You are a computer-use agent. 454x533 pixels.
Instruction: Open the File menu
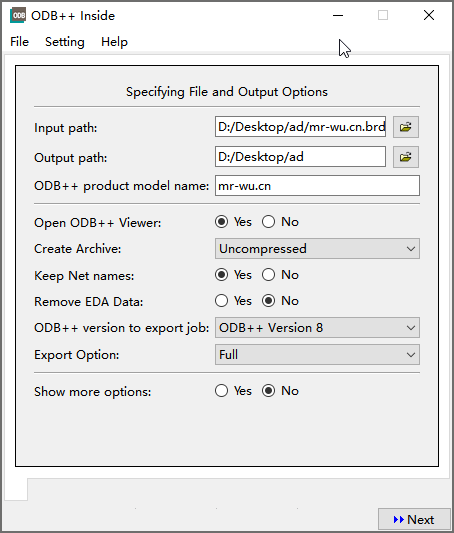click(19, 42)
